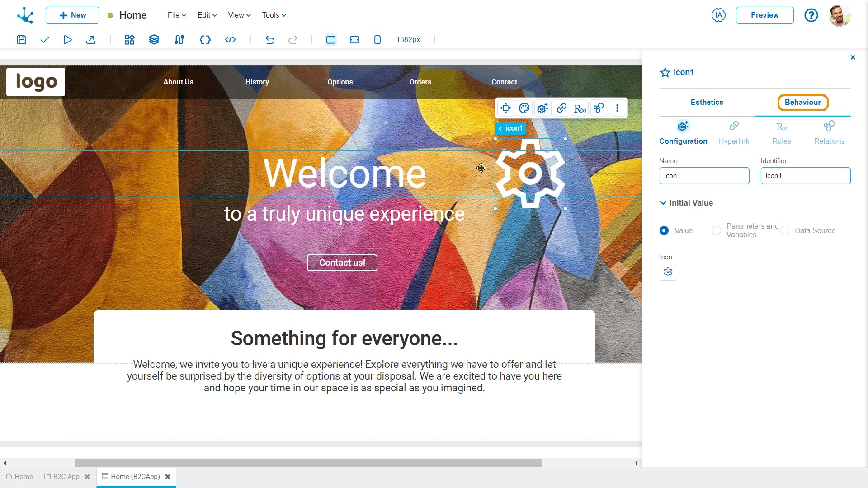This screenshot has width=868, height=488.
Task: Select the Parameters and Variables radio button
Action: click(715, 230)
